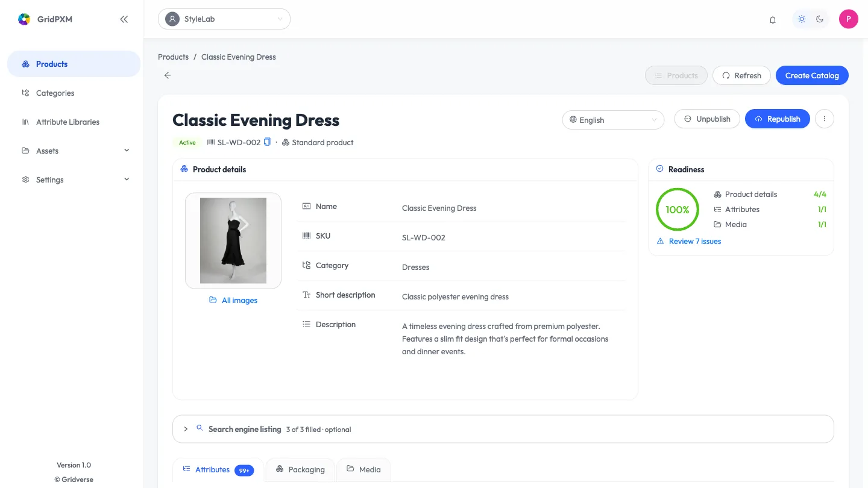Select Products in the sidebar
The width and height of the screenshot is (868, 488).
click(x=74, y=64)
